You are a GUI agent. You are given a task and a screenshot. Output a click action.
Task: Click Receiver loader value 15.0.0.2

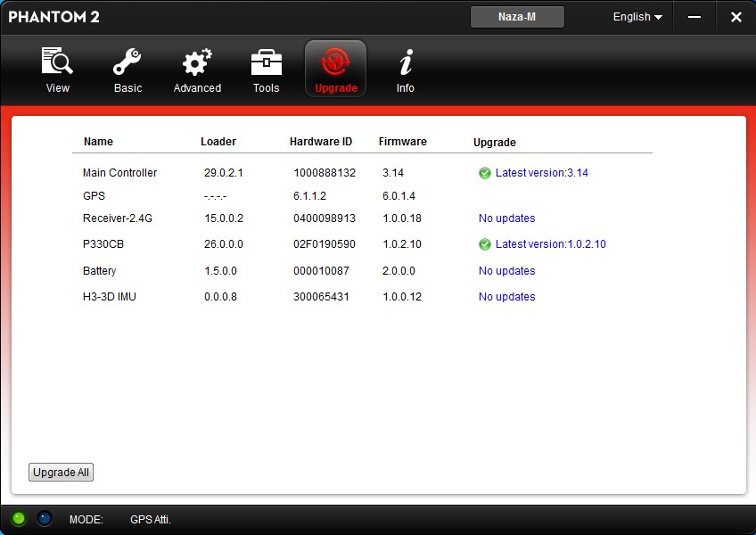224,218
